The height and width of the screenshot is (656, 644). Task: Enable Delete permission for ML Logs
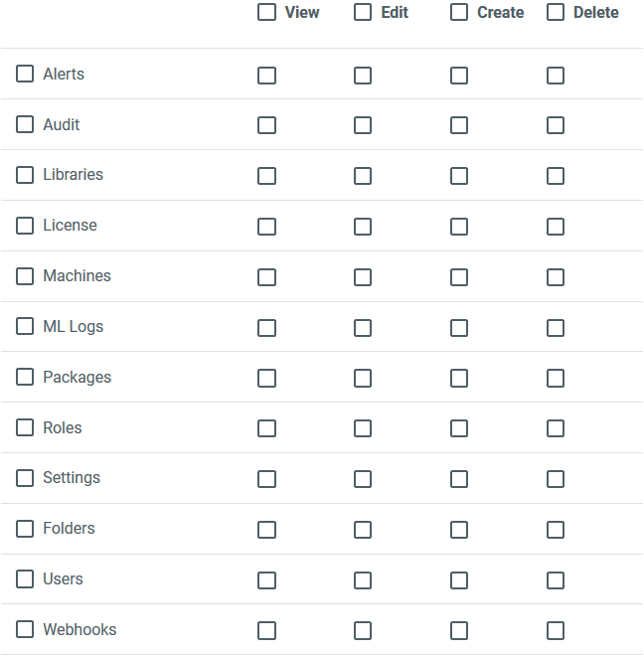click(x=556, y=328)
